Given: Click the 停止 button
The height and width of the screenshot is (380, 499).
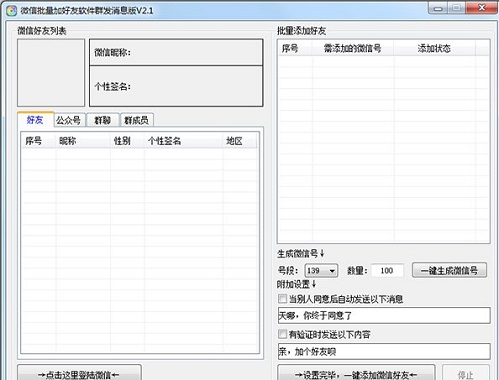Looking at the screenshot, I should click(x=466, y=373).
